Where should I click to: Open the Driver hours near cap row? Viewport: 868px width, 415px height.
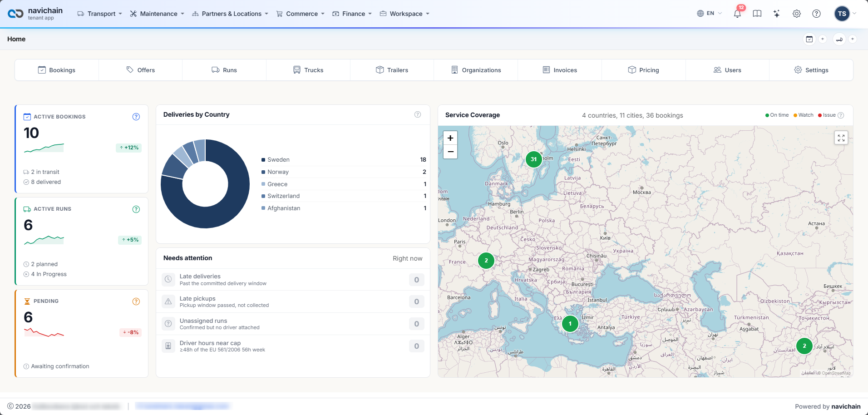[293, 346]
